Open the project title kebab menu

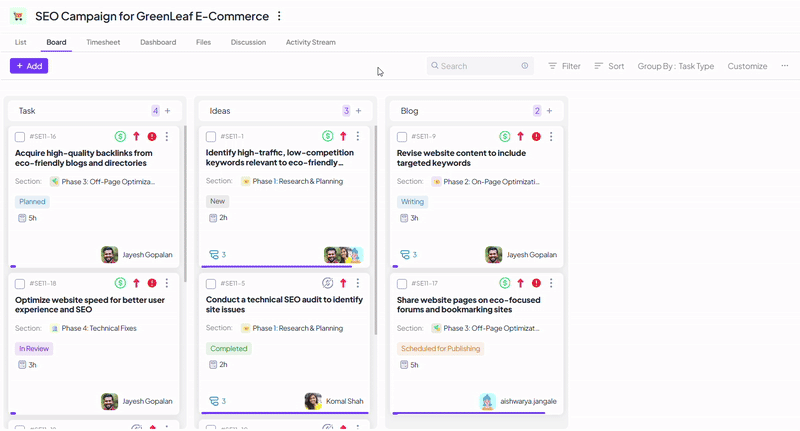point(279,16)
